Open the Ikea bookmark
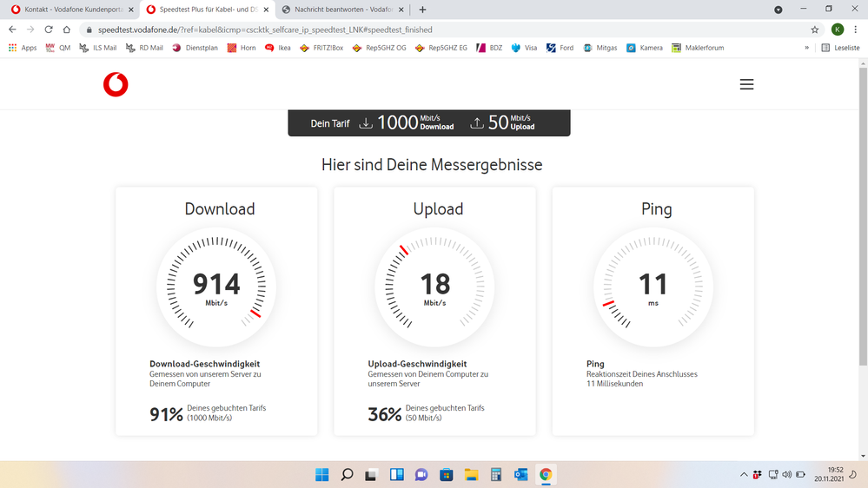Image resolution: width=868 pixels, height=488 pixels. point(278,48)
